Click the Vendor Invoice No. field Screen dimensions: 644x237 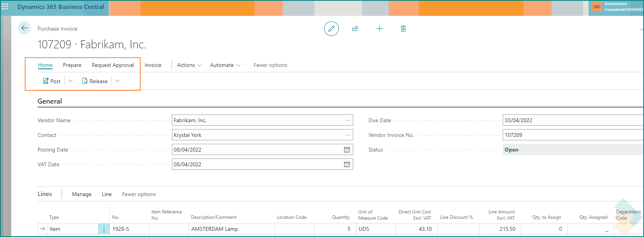click(x=573, y=135)
